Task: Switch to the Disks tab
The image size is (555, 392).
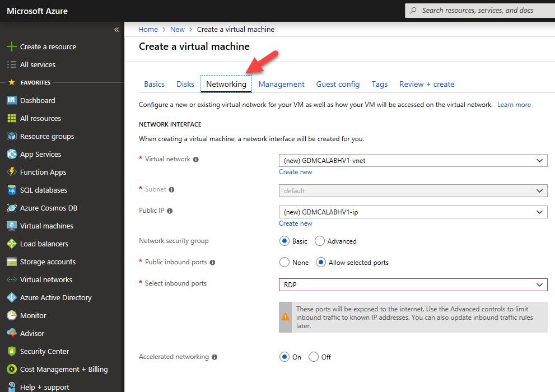Action: pyautogui.click(x=185, y=84)
